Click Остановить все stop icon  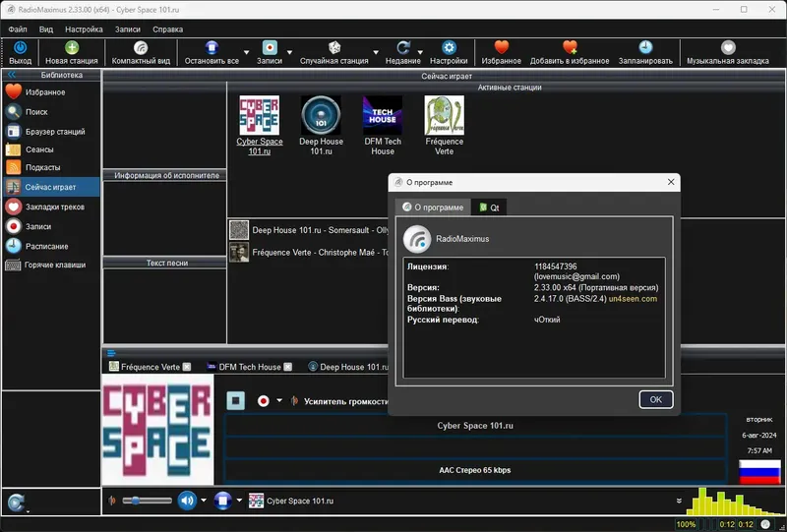coord(212,47)
